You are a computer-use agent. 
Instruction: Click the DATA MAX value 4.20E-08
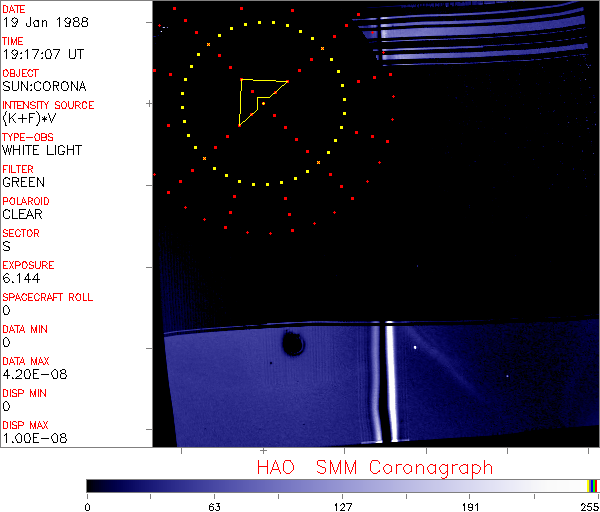(32, 374)
